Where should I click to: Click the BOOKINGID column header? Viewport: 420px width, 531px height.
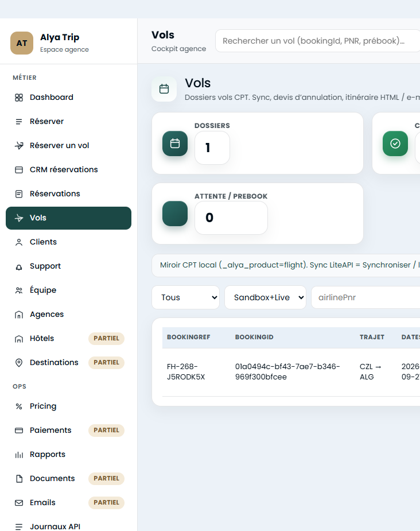coord(254,338)
